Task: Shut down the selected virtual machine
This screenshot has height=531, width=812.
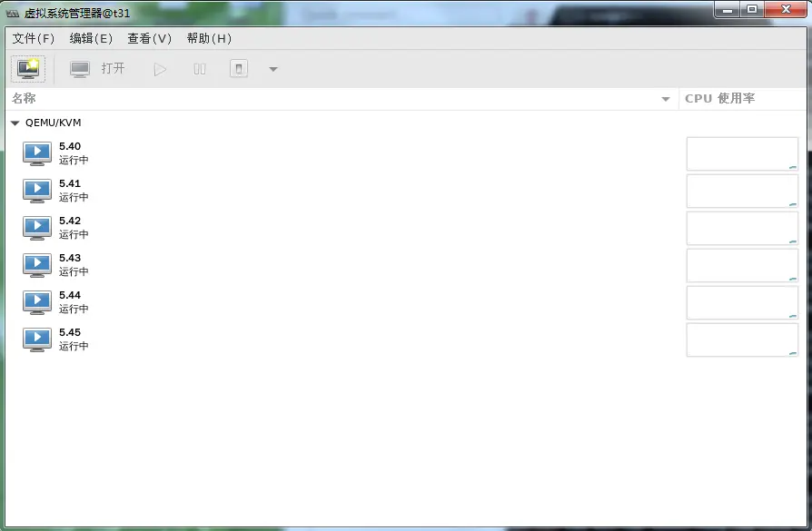Action: coord(239,69)
